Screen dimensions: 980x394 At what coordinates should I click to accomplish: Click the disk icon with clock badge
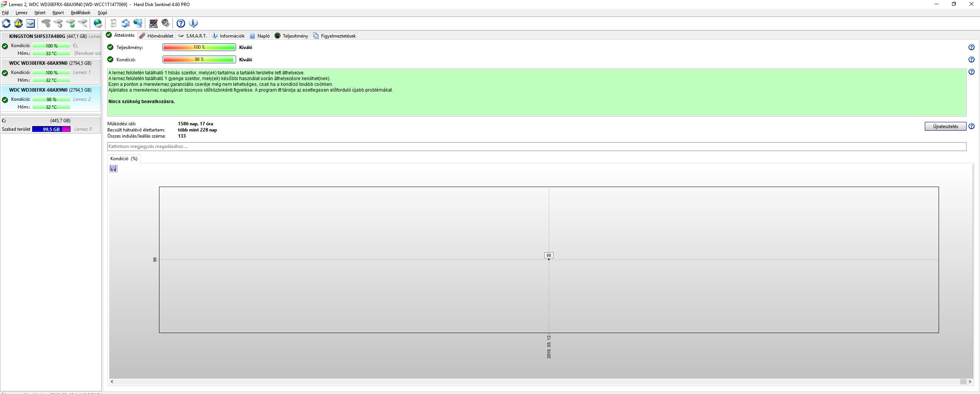[58, 23]
